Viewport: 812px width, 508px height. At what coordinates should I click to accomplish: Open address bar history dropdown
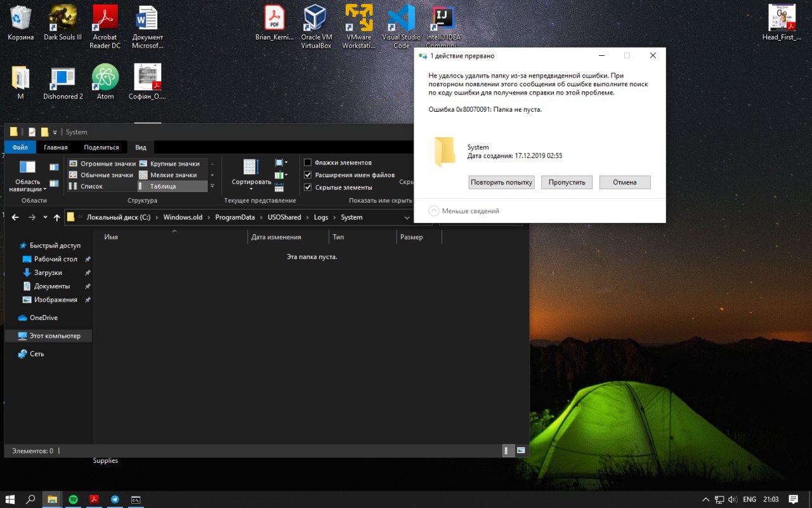[407, 217]
